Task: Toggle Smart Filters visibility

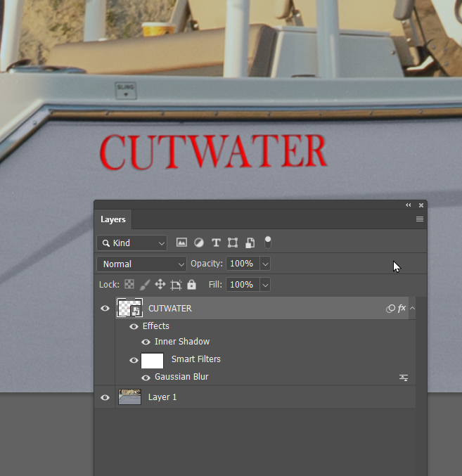Action: point(134,360)
